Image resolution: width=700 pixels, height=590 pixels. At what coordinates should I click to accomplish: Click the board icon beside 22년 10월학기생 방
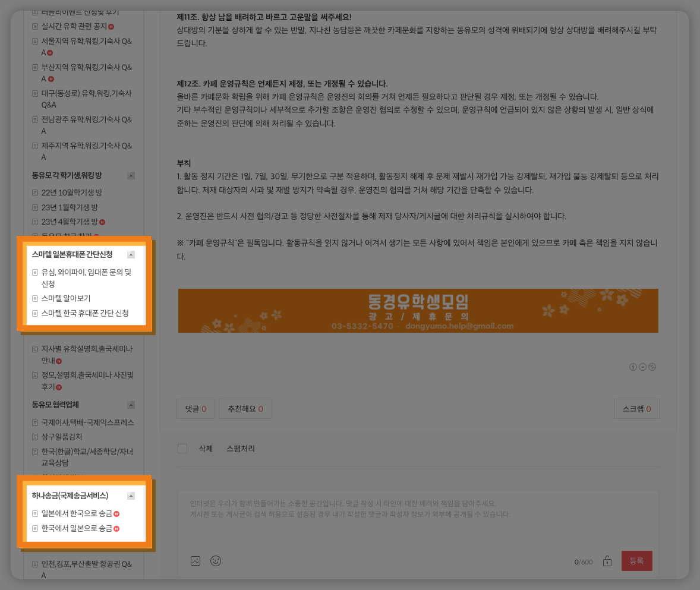click(35, 193)
